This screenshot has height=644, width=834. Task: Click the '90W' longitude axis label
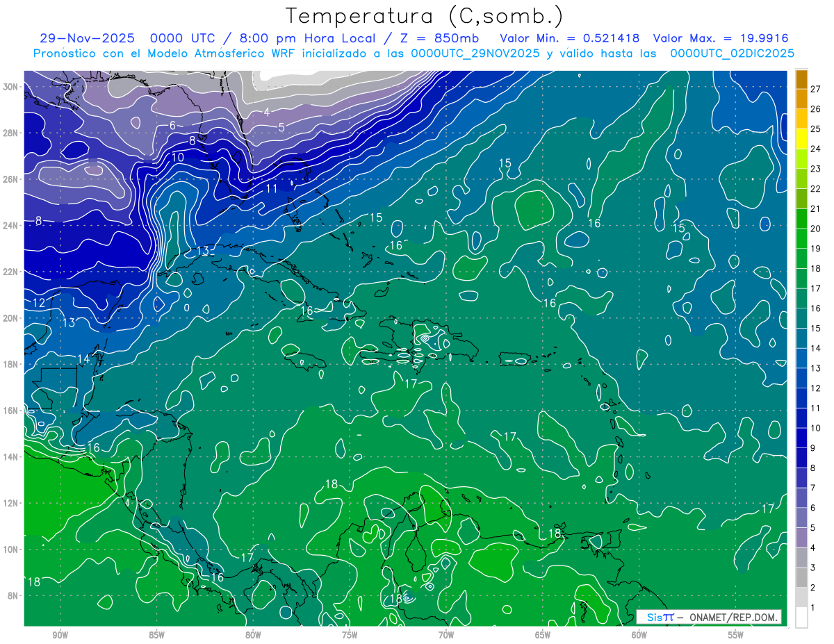(60, 635)
